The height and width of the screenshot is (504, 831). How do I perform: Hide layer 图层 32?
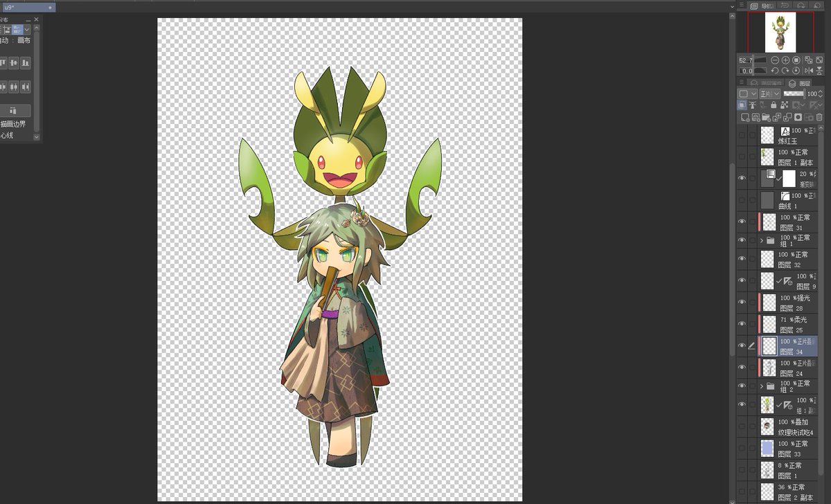(x=742, y=259)
